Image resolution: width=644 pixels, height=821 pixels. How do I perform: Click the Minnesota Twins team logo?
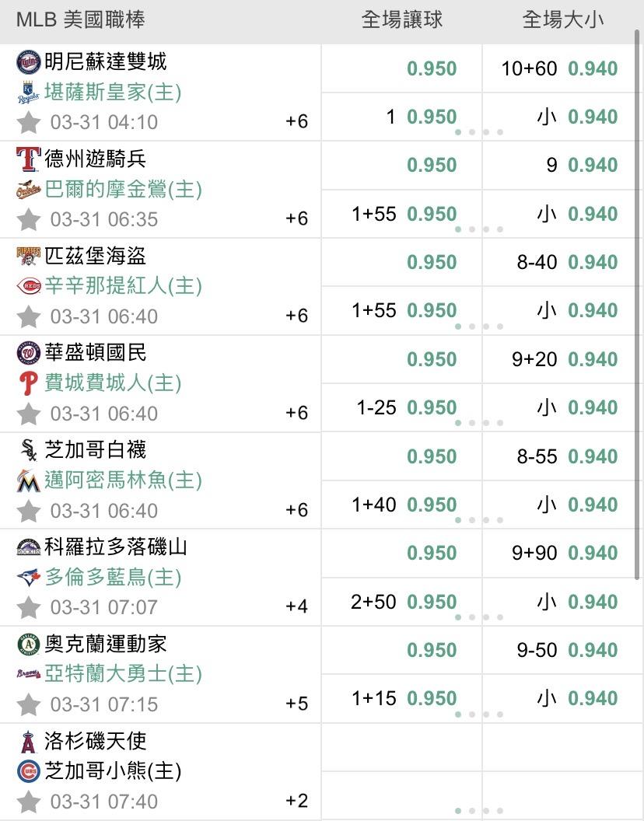[x=29, y=61]
